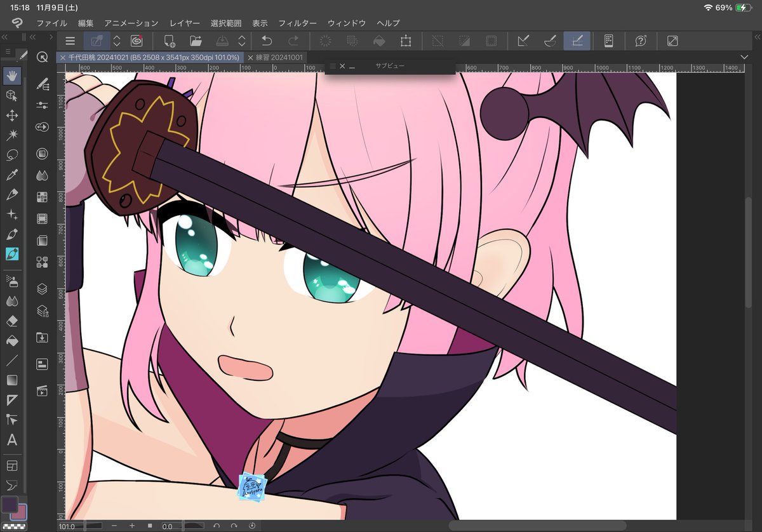The image size is (762, 532).
Task: Open the Quick Access palette
Action: pyautogui.click(x=43, y=57)
